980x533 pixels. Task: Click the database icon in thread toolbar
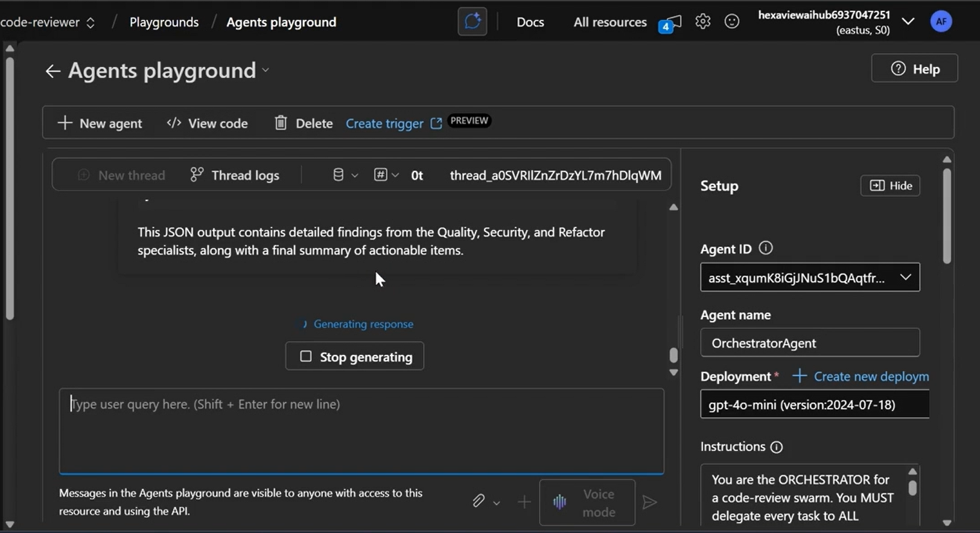point(338,175)
